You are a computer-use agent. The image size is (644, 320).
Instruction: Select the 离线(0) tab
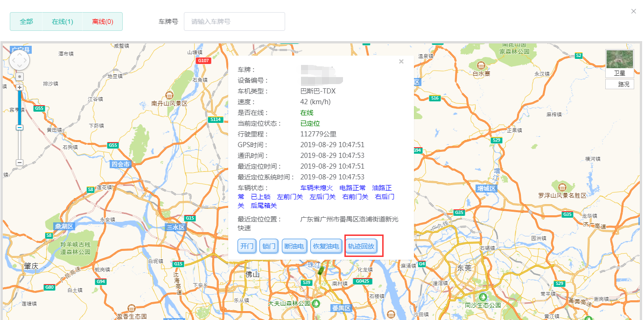[103, 21]
